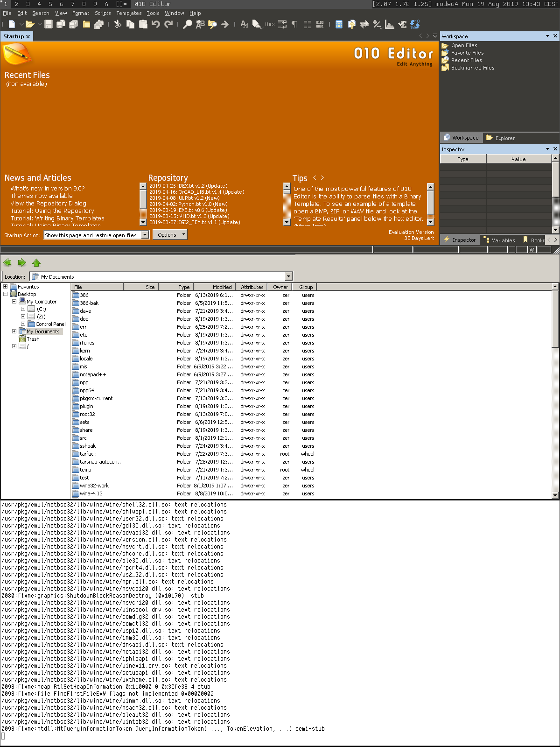Open Find with the magnifying glass icon

187,24
